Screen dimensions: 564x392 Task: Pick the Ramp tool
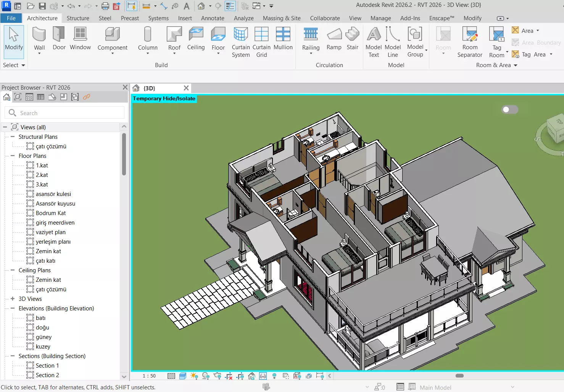334,39
